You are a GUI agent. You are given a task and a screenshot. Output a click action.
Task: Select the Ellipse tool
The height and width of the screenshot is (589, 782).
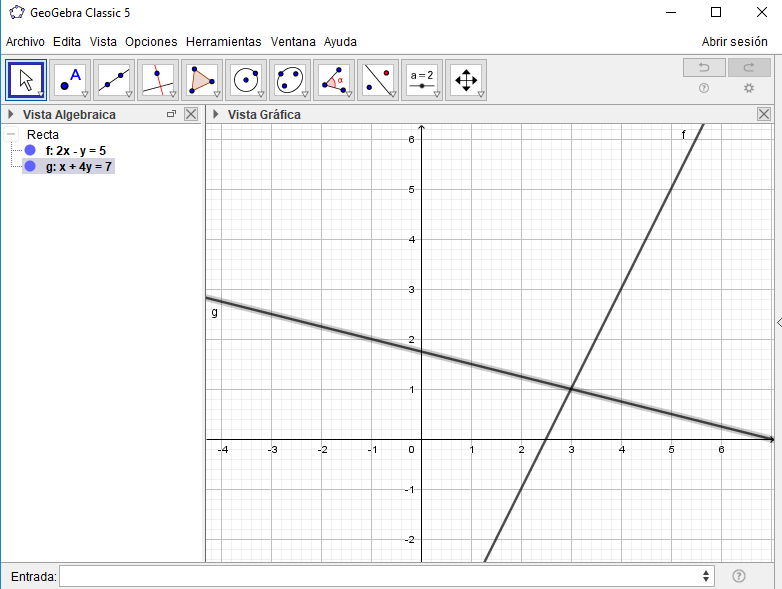(x=290, y=80)
